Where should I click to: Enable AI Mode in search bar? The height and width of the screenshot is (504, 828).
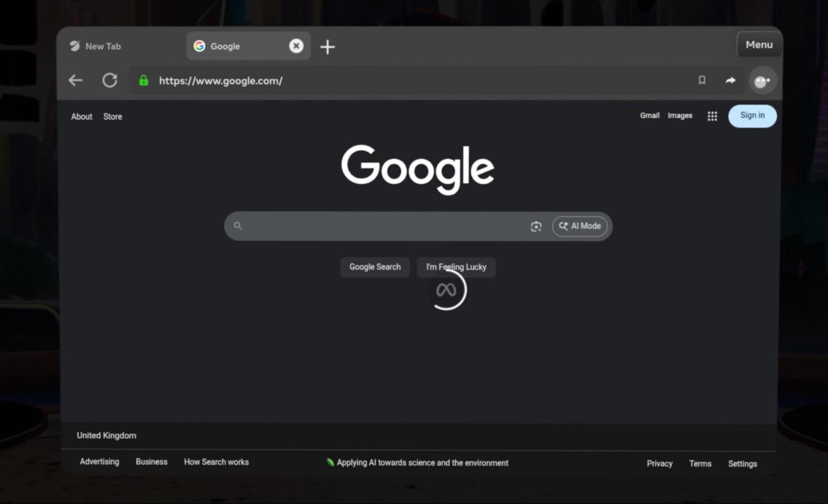(579, 226)
